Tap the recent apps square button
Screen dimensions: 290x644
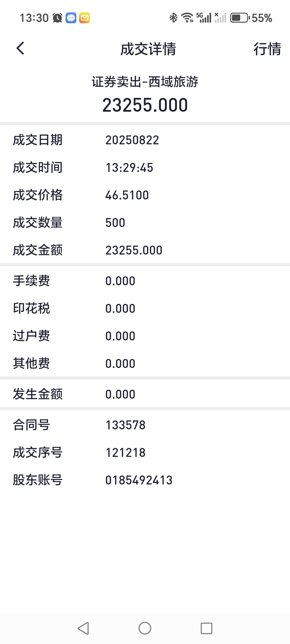[206, 628]
